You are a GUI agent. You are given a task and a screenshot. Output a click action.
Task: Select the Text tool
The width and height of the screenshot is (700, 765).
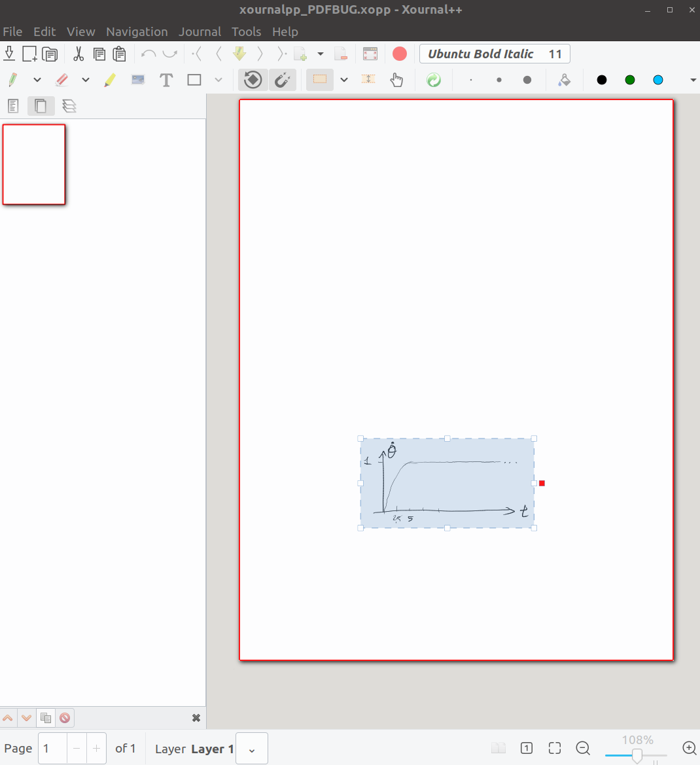[x=166, y=79]
